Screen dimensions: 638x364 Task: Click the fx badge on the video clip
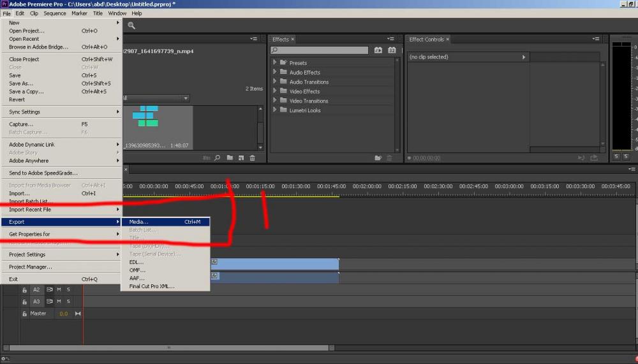click(x=214, y=263)
